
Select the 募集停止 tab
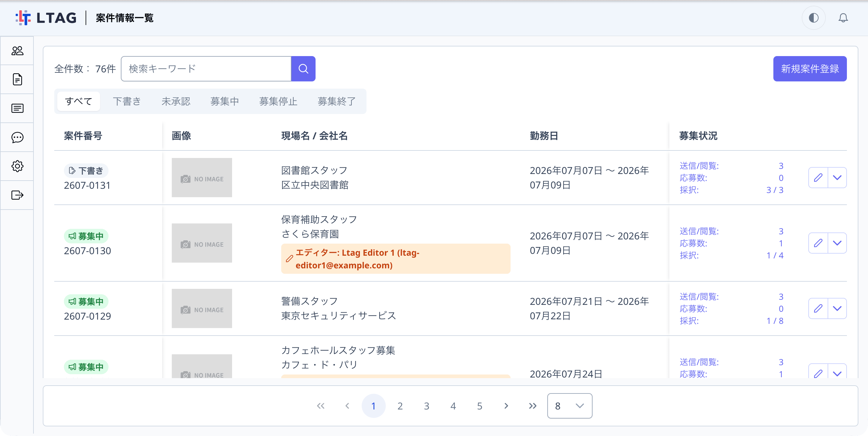coord(278,101)
